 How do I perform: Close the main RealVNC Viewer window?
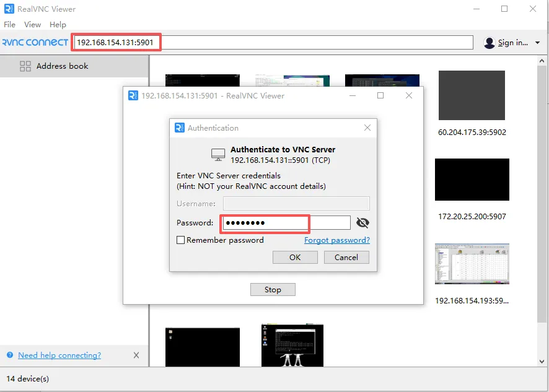[532, 9]
